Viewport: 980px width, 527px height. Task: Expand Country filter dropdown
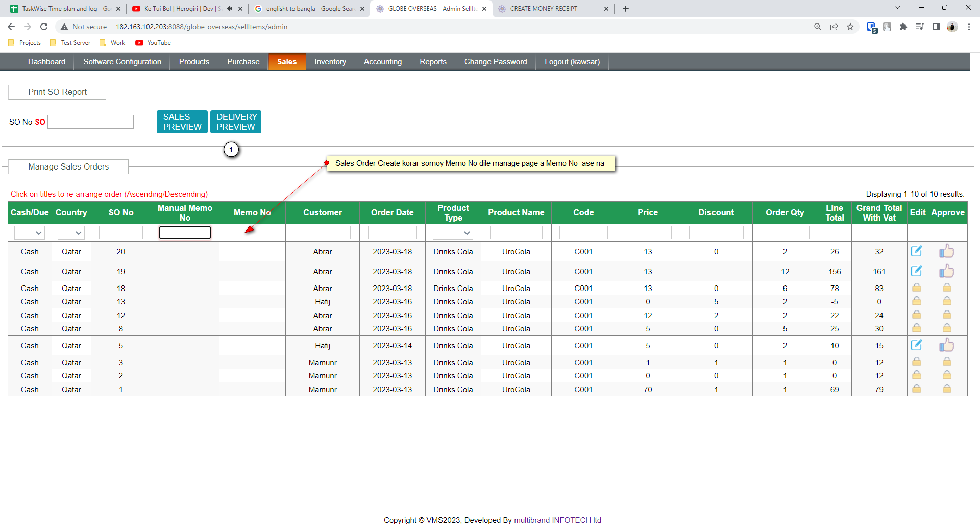click(x=71, y=233)
